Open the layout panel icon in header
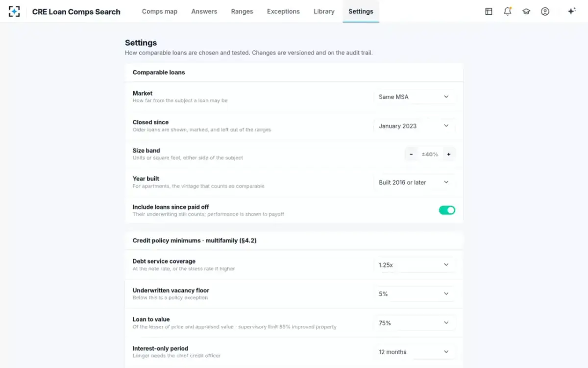 coord(489,11)
